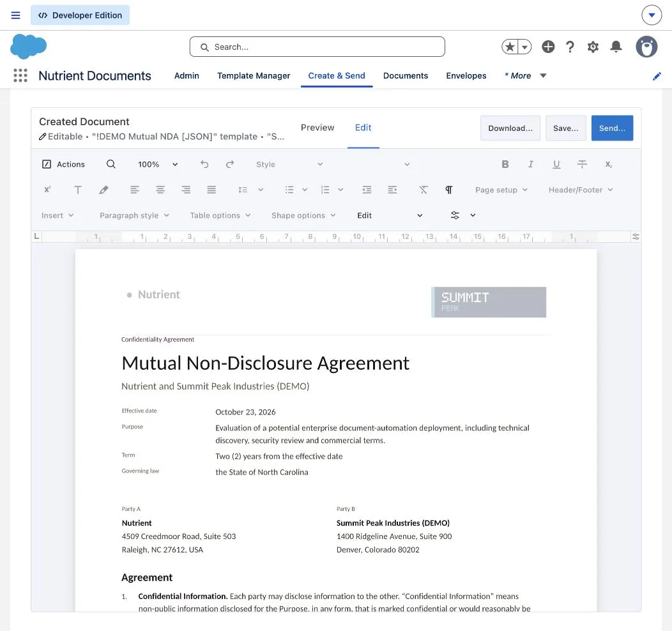Open the Table options menu
This screenshot has height=631, width=672.
point(220,215)
